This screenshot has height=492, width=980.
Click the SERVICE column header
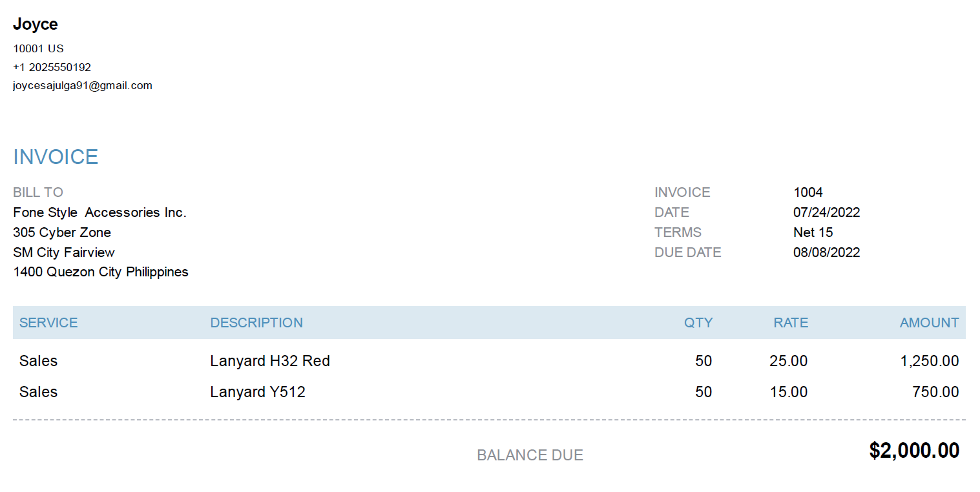coord(48,323)
